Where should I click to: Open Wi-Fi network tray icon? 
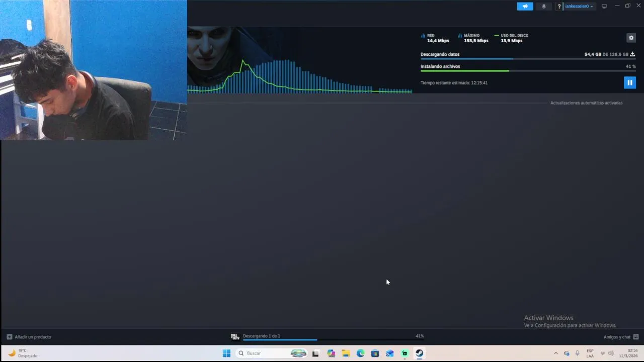[x=603, y=353]
